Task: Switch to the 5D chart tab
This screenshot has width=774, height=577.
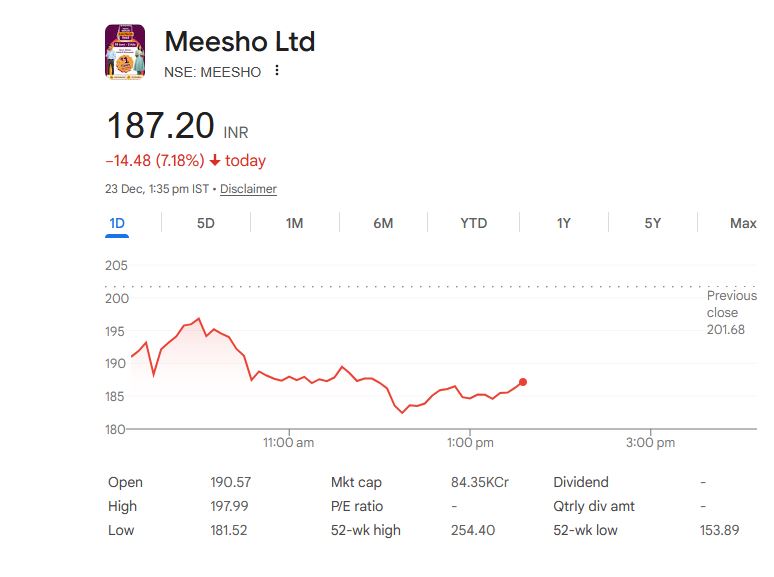Action: (205, 223)
